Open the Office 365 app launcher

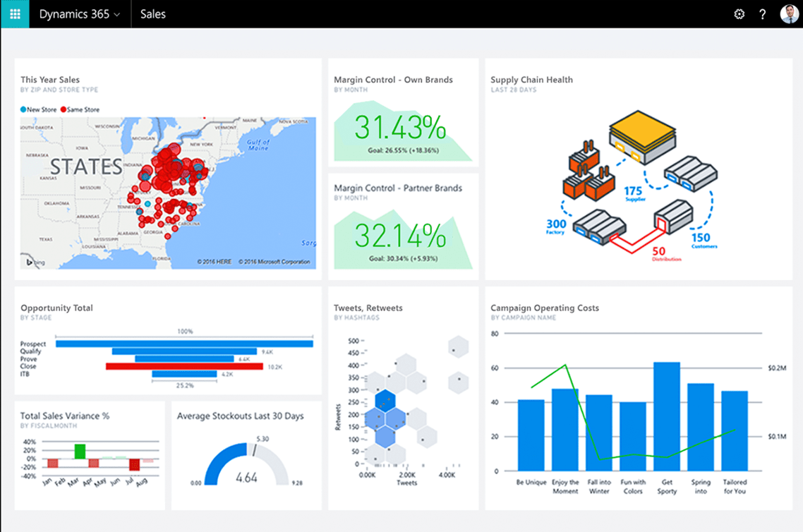(x=14, y=14)
